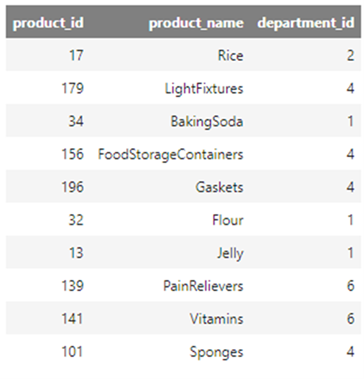Click product id 179 cell
The height and width of the screenshot is (379, 364).
point(72,88)
